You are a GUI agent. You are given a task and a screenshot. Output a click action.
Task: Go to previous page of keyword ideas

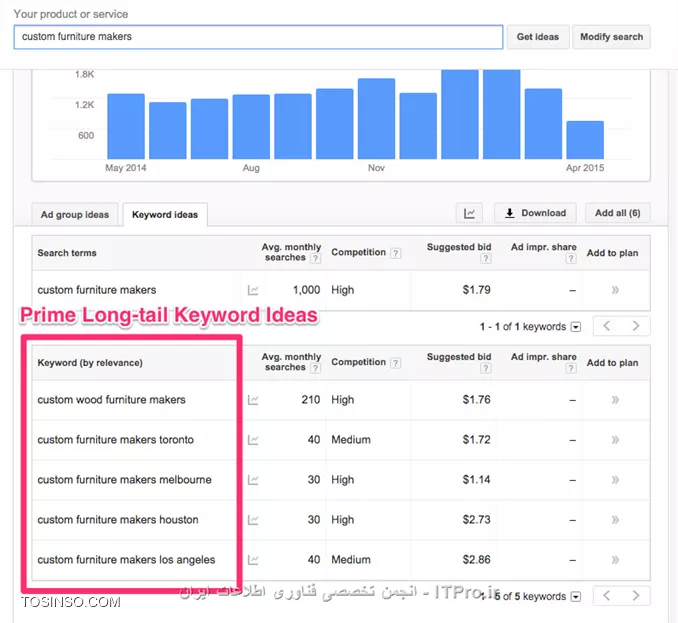tap(607, 596)
